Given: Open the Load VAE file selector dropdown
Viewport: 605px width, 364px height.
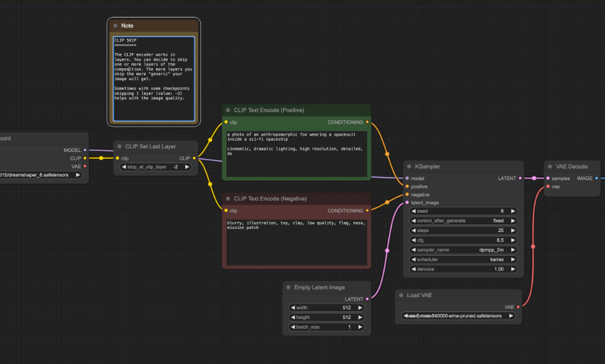Looking at the screenshot, I should pyautogui.click(x=458, y=316).
